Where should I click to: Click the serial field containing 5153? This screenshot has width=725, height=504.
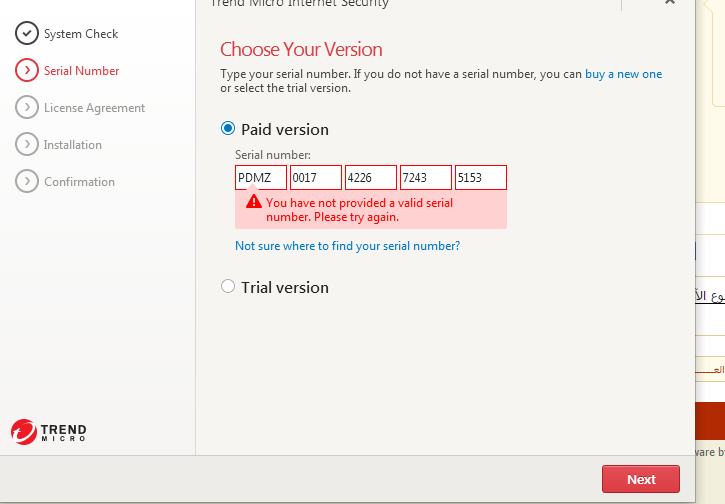coord(481,178)
